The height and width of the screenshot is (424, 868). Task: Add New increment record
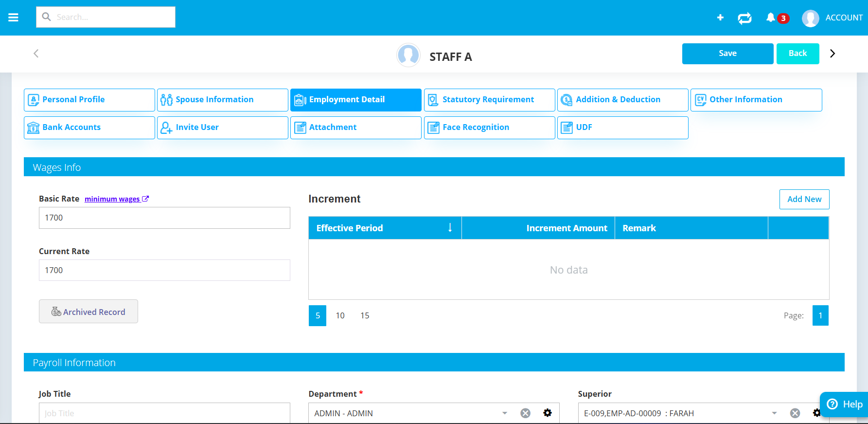point(804,199)
